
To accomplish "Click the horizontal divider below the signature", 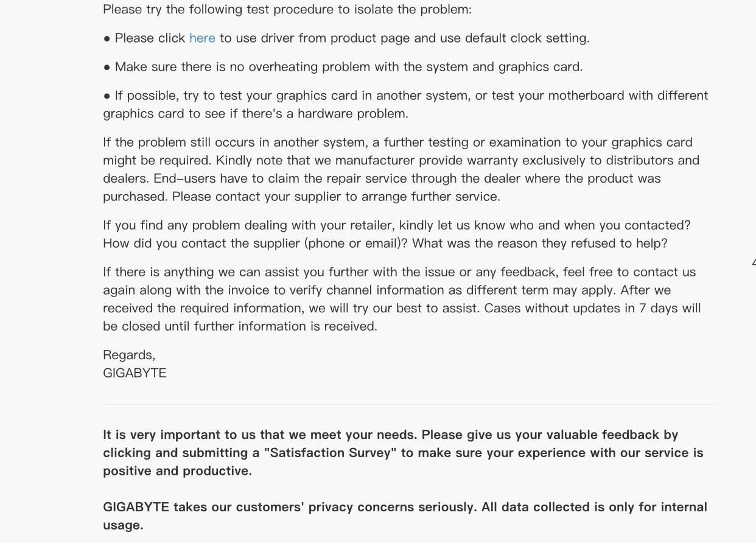I will [410, 404].
